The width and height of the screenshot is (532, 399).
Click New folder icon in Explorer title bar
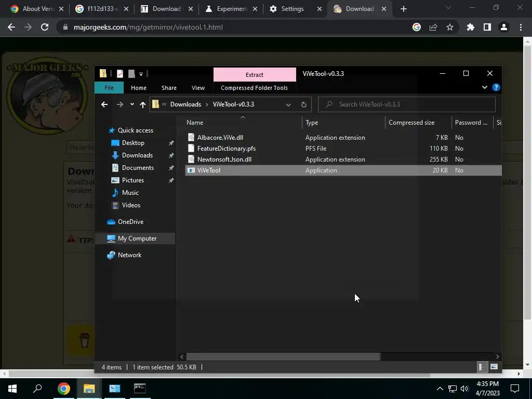click(131, 74)
